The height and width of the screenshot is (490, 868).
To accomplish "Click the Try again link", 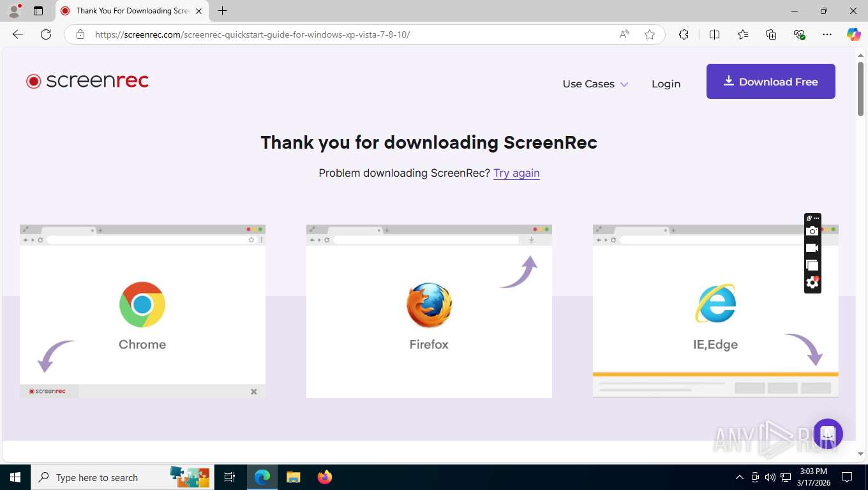I will pyautogui.click(x=516, y=173).
